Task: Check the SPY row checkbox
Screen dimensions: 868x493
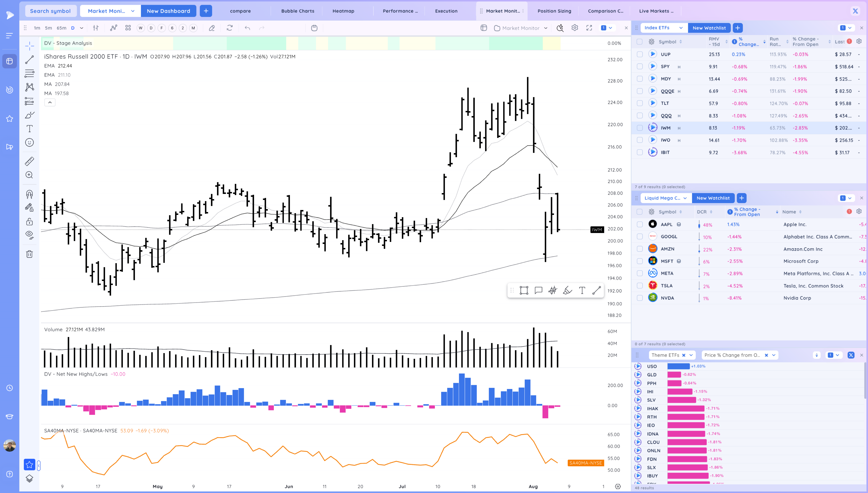Action: click(639, 67)
